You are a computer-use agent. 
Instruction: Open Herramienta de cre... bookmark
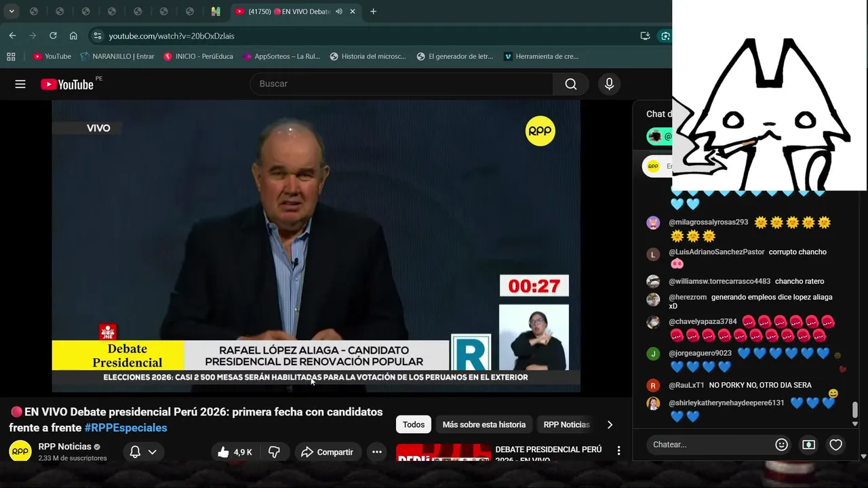(x=541, y=56)
